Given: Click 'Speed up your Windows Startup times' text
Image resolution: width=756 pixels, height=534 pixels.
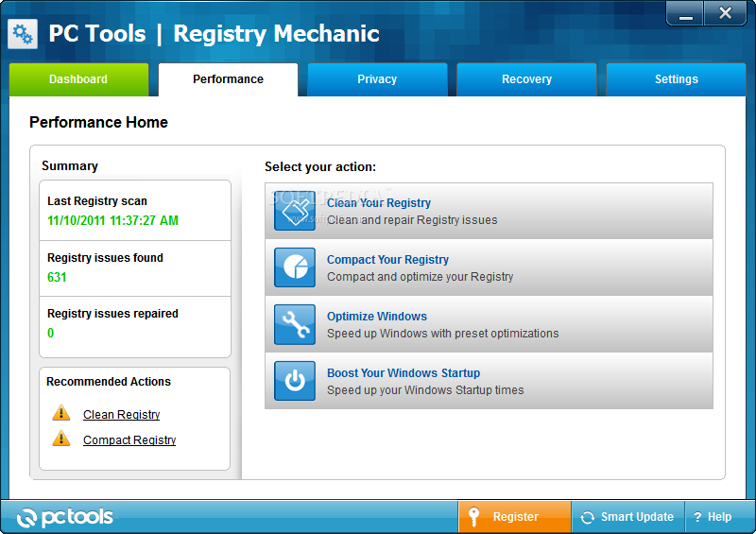Looking at the screenshot, I should (x=425, y=389).
